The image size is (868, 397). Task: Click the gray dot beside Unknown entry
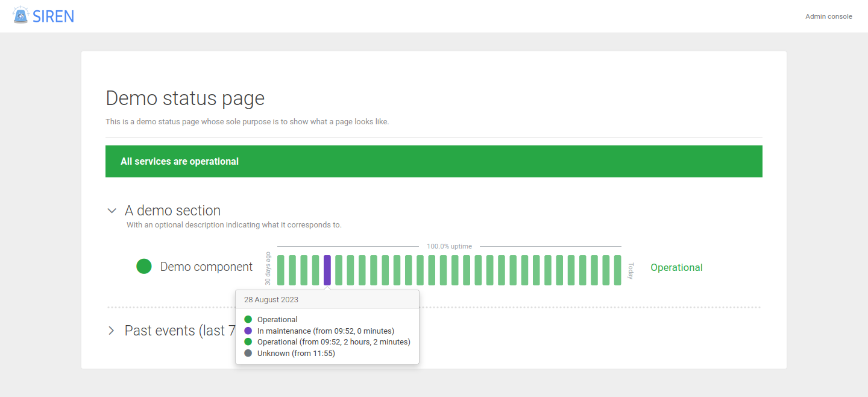click(x=248, y=354)
